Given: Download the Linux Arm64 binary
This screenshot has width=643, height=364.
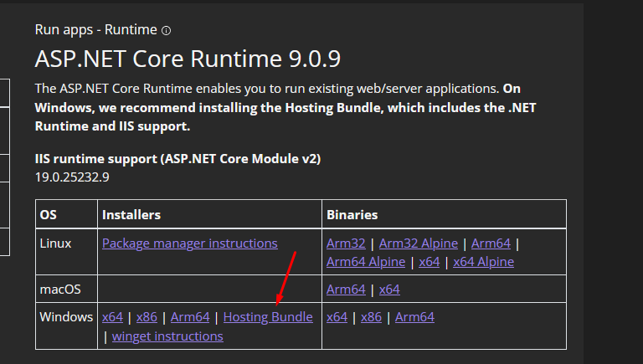Looking at the screenshot, I should [x=491, y=244].
